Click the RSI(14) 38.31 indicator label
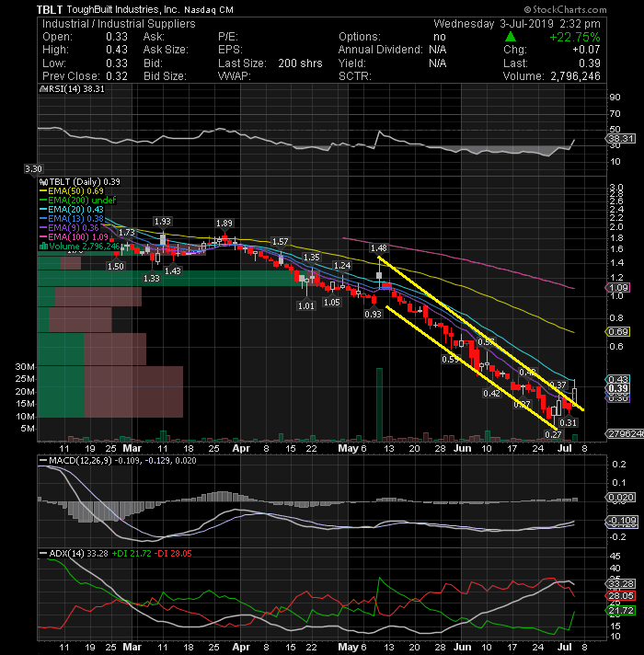This screenshot has width=644, height=655. click(72, 89)
